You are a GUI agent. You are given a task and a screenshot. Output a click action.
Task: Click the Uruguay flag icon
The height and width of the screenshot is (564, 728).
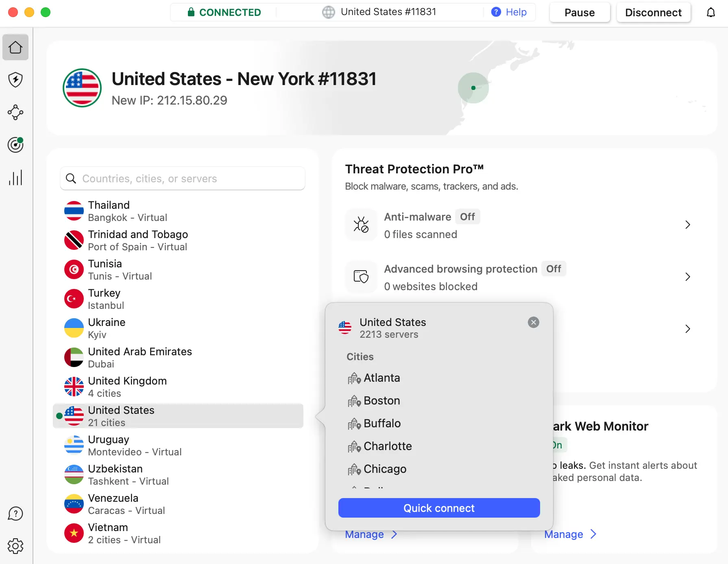tap(74, 445)
